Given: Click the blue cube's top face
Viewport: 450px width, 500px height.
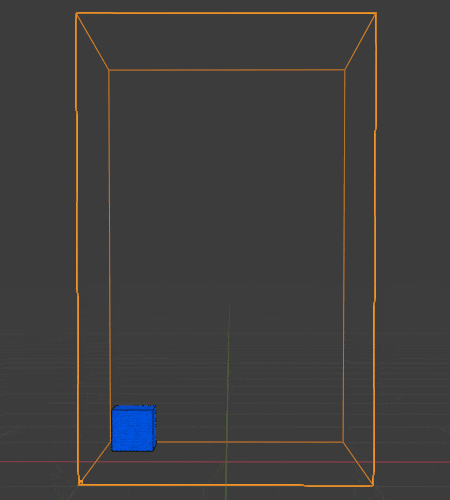Looking at the screenshot, I should pyautogui.click(x=134, y=407).
